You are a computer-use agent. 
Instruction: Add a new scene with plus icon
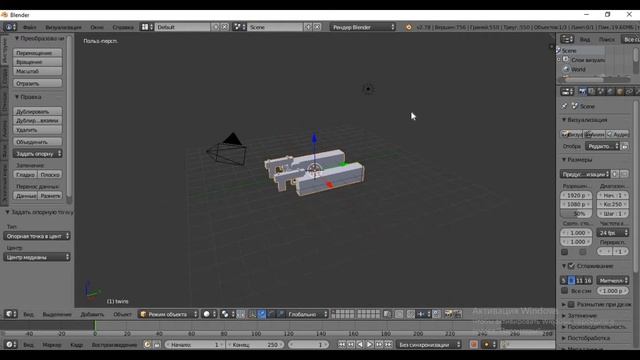pos(308,27)
